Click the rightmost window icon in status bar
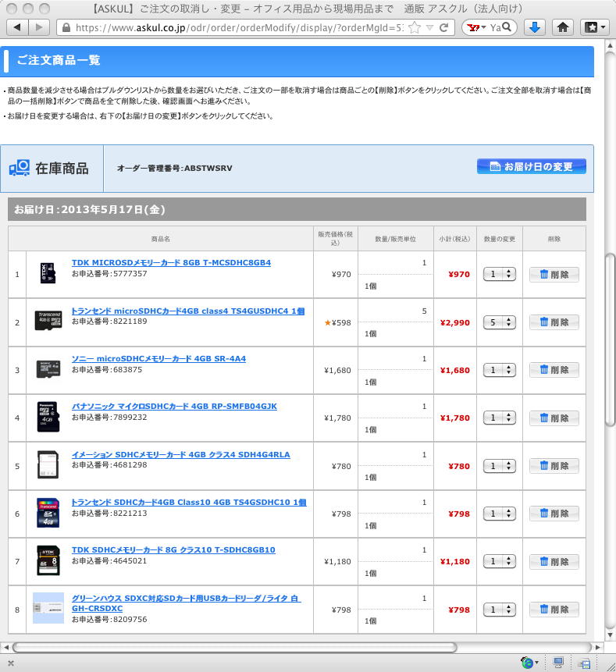The image size is (616, 672). click(x=584, y=663)
